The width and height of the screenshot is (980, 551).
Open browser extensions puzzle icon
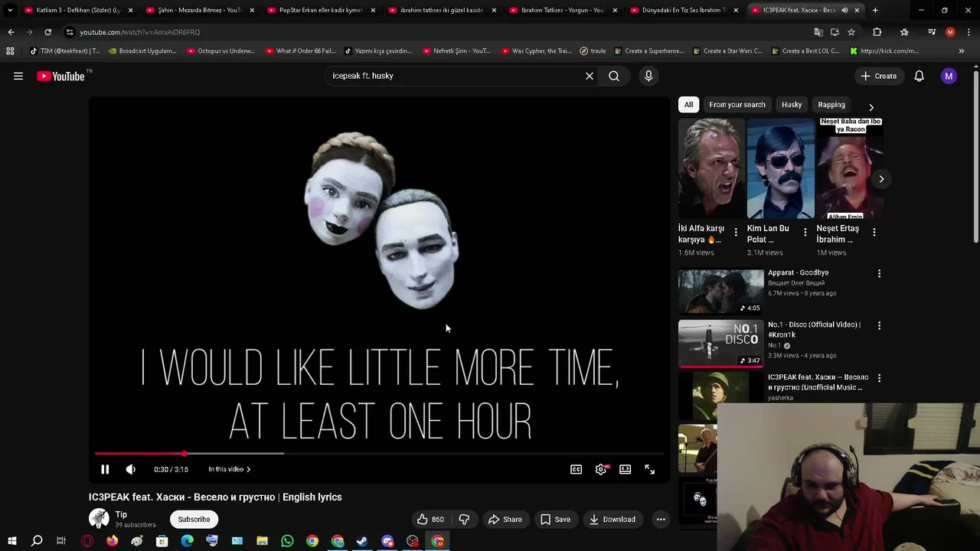(x=877, y=32)
